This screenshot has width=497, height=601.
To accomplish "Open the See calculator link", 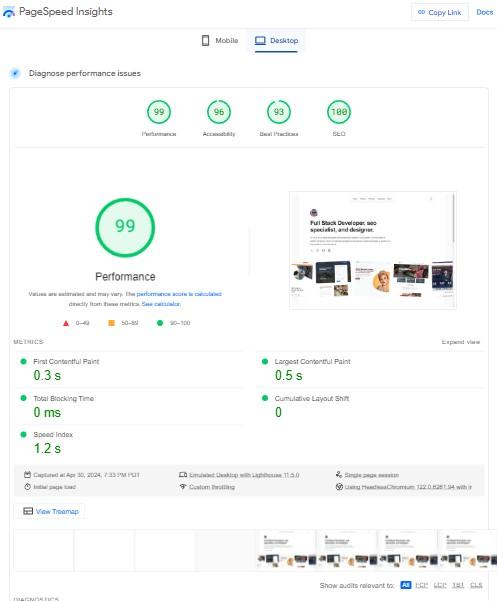I will [x=161, y=304].
